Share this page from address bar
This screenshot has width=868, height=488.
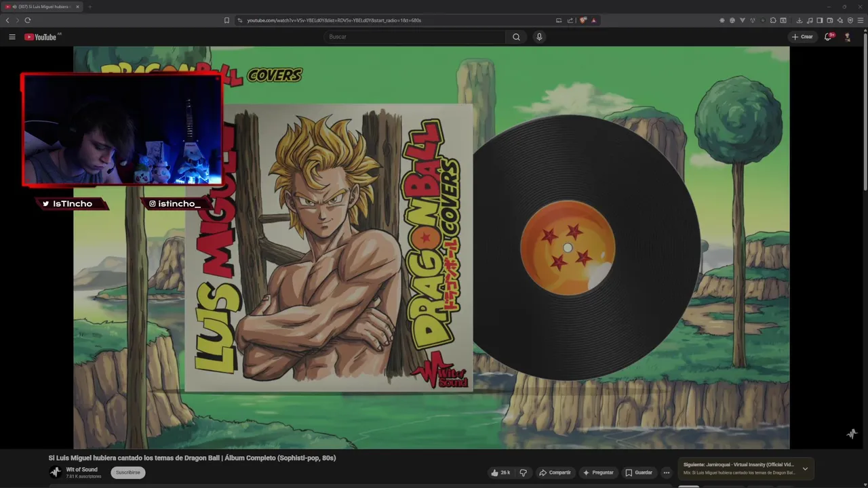[570, 20]
